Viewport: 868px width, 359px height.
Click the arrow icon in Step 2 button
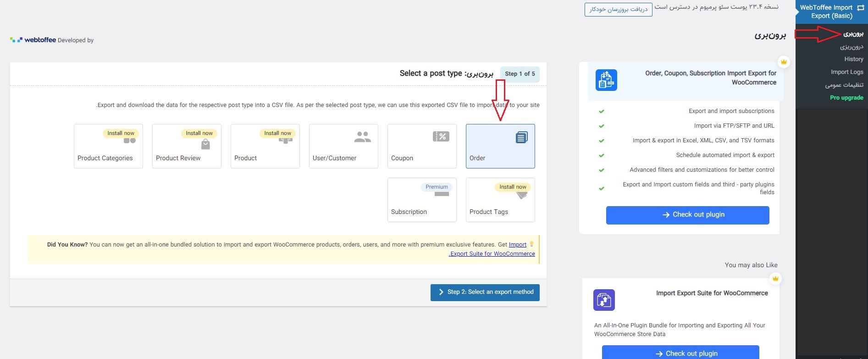point(441,292)
